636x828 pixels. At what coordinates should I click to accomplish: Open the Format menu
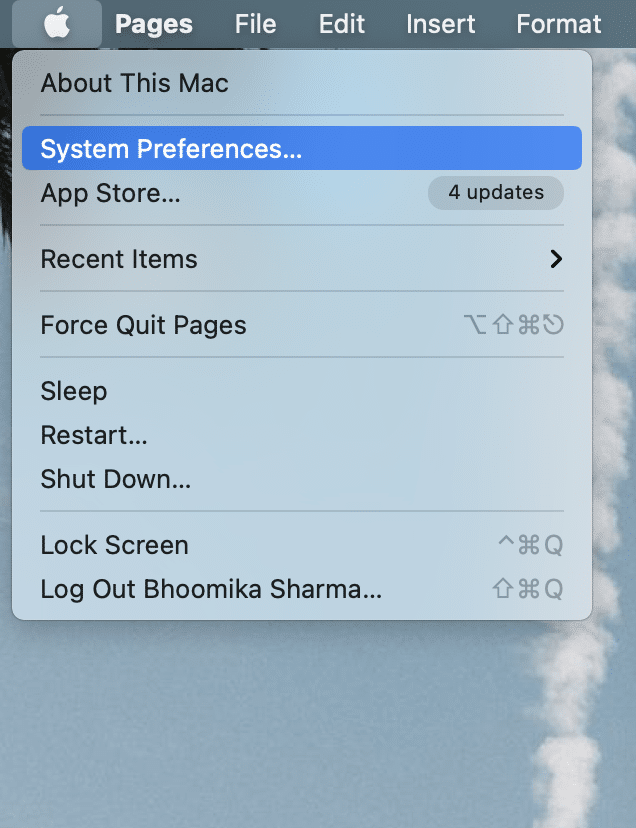click(x=558, y=24)
